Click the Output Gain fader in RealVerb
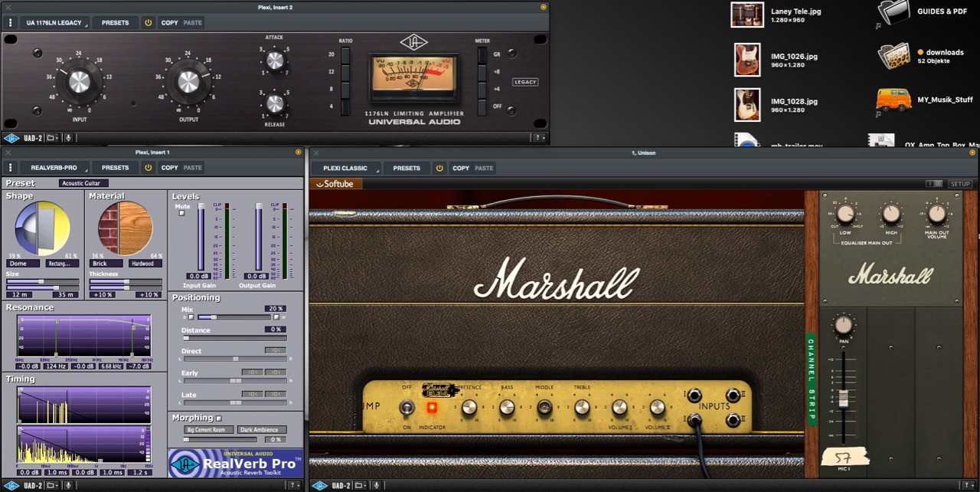This screenshot has width=980, height=492. [259, 236]
